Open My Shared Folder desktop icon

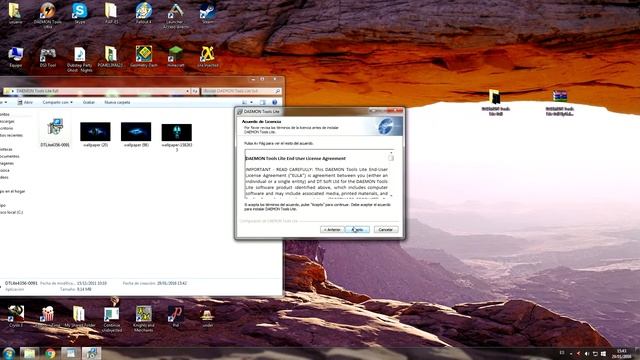click(x=80, y=316)
